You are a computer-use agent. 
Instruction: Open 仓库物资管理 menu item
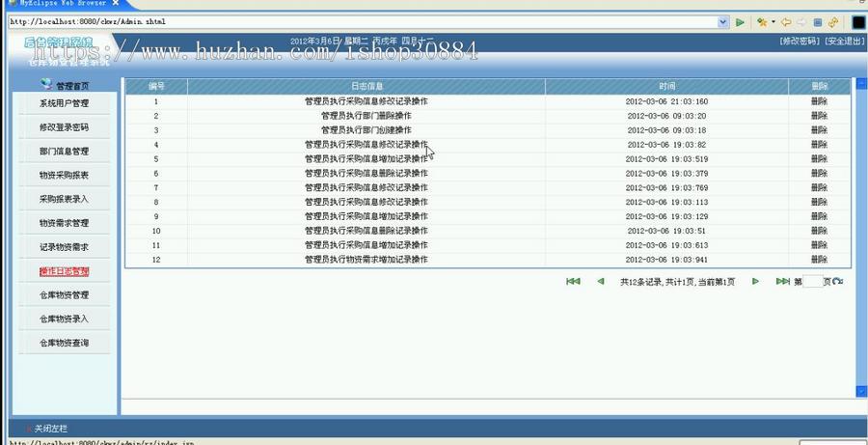click(65, 294)
